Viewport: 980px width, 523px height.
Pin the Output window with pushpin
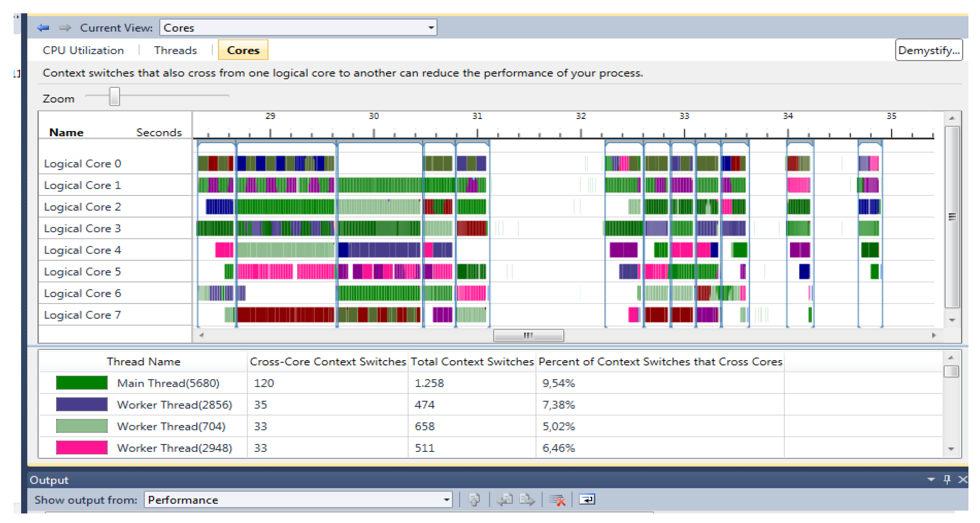click(x=947, y=480)
